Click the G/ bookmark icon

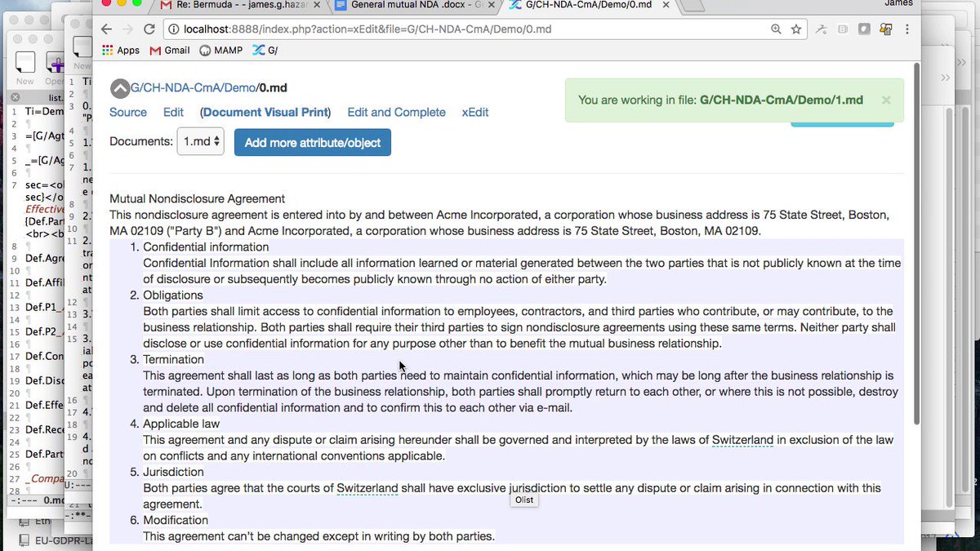[x=256, y=50]
